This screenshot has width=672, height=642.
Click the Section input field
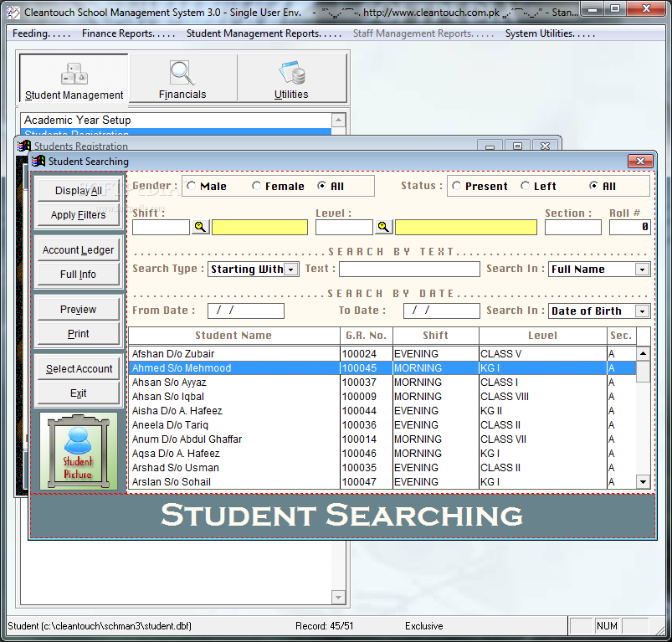(x=573, y=227)
